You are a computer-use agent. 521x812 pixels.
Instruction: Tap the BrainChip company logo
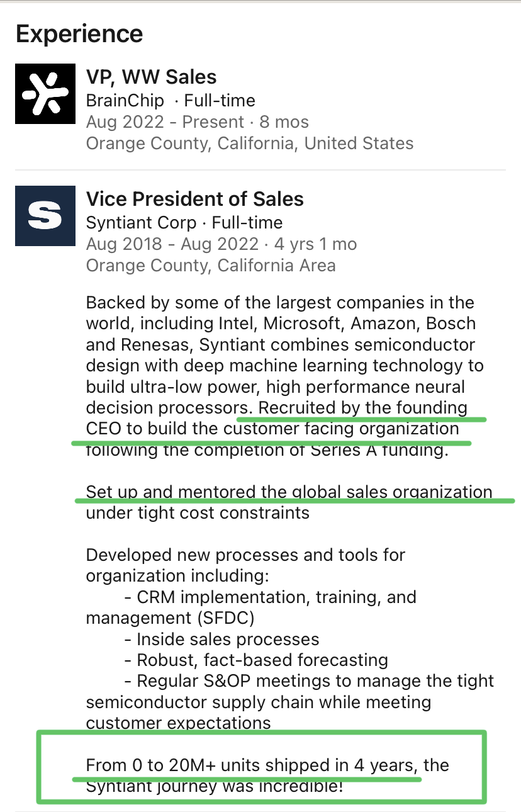(x=45, y=94)
